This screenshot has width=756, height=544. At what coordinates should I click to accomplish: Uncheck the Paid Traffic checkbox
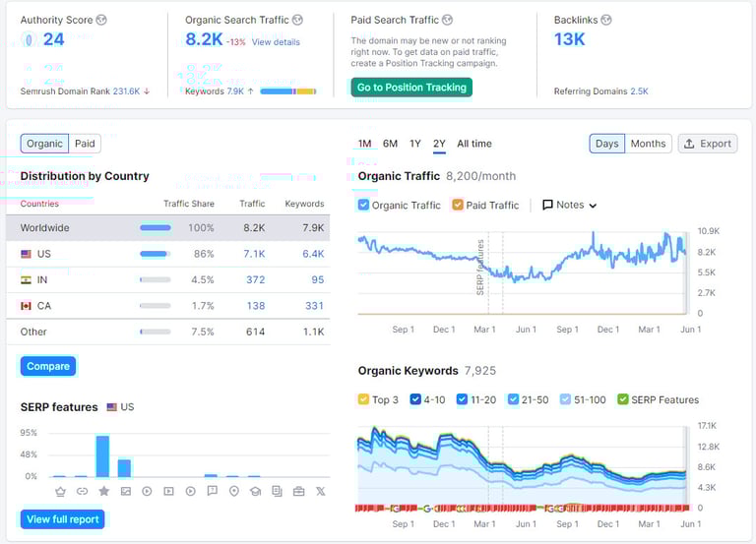point(458,205)
